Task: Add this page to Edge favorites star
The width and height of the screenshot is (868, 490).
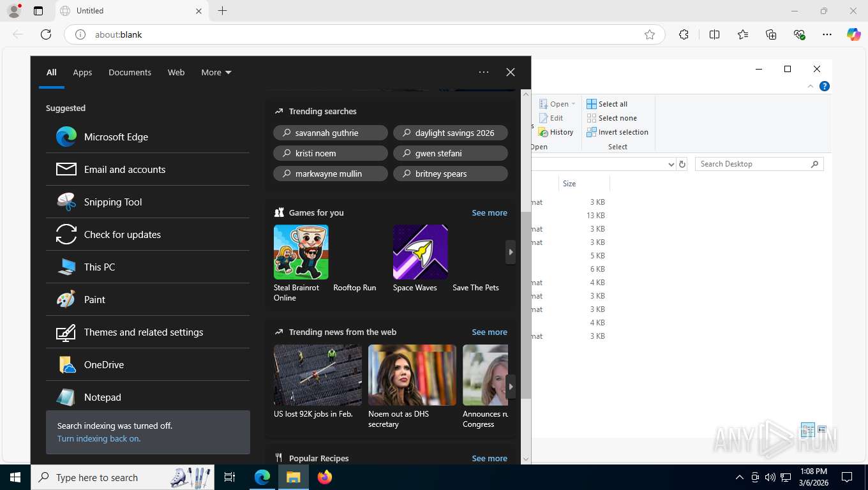Action: coord(650,34)
